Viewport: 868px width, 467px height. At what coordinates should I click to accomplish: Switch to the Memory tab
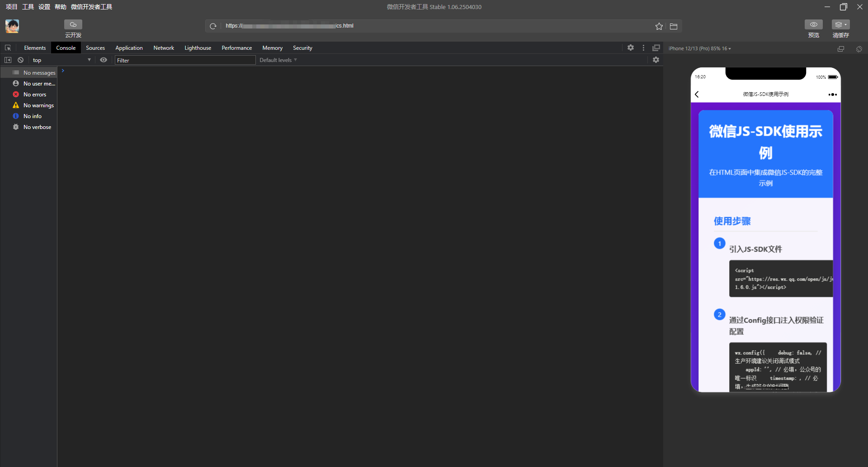(x=273, y=48)
